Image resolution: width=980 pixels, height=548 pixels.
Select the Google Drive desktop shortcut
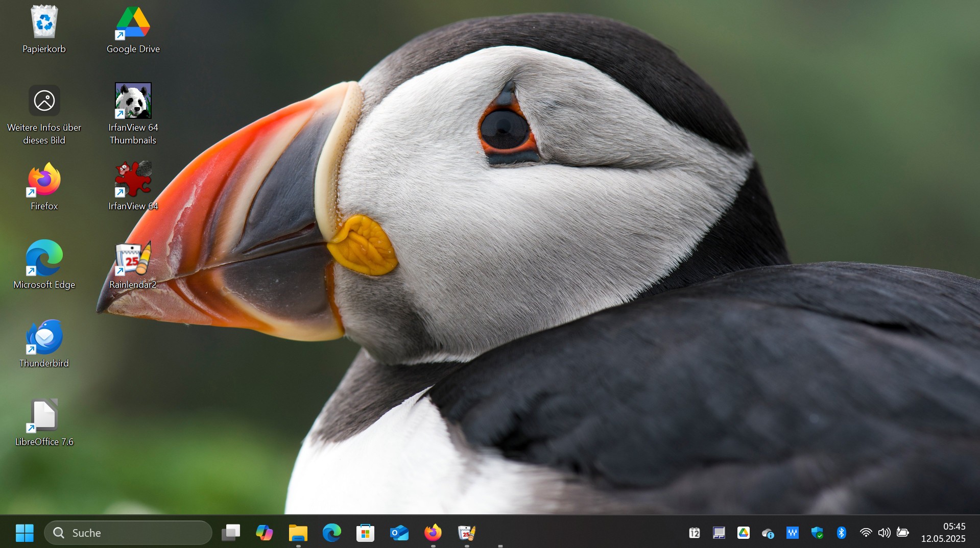[133, 23]
